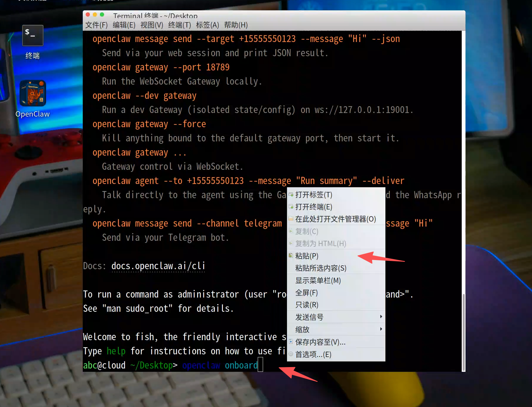The width and height of the screenshot is (532, 407).
Task: Click the 打开标签 menu item icon
Action: [291, 194]
